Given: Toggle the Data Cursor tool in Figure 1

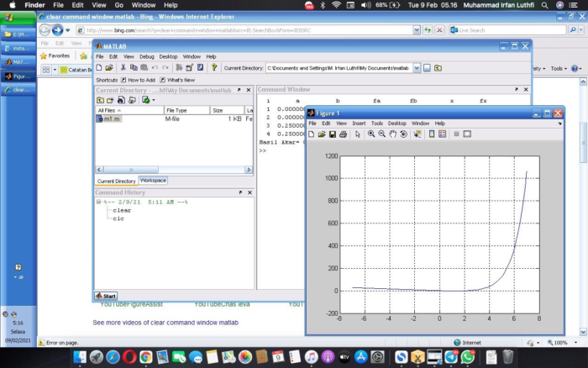Looking at the screenshot, I should [x=417, y=134].
